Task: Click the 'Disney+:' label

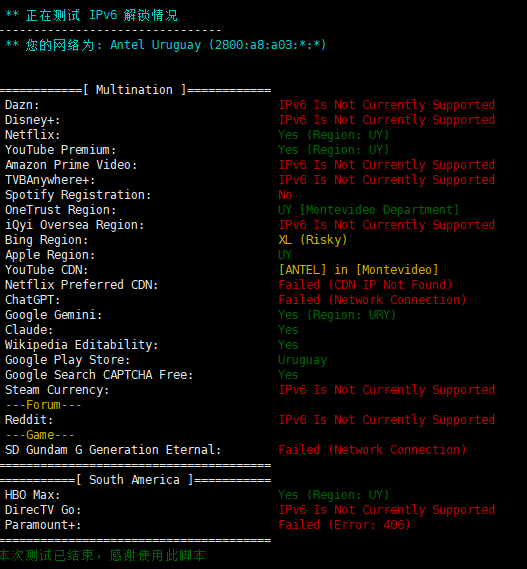Action: 33,120
